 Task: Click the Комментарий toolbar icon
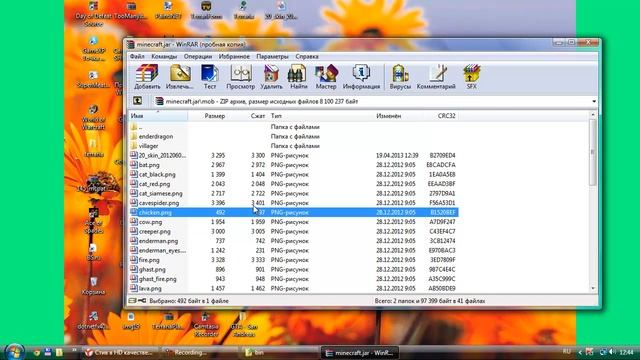pos(436,77)
